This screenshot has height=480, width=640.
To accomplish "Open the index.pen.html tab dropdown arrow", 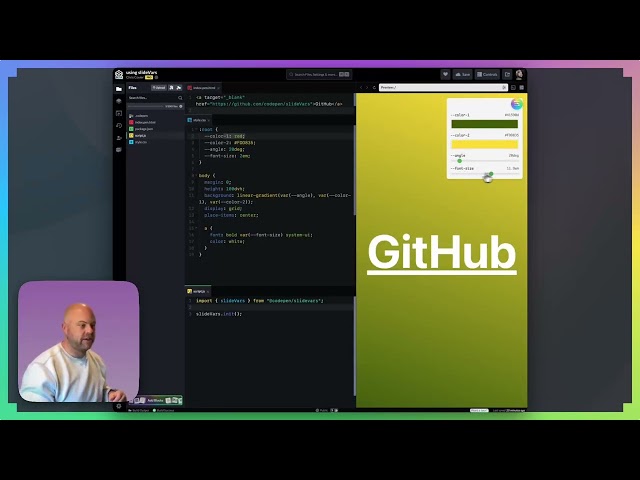I will pos(219,88).
